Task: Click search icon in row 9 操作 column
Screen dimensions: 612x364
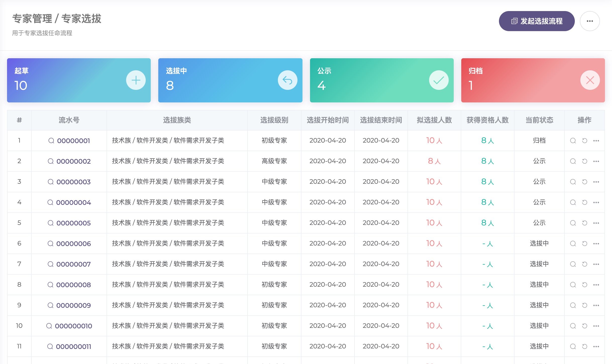Action: point(573,305)
